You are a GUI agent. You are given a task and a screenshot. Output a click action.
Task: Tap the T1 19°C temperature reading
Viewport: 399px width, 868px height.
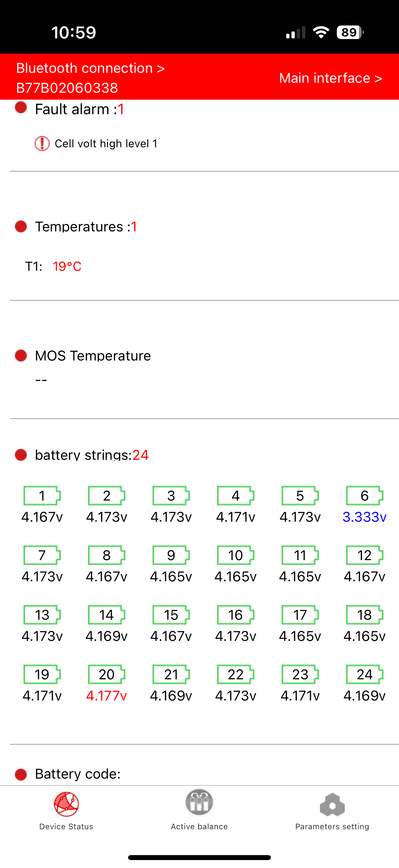67,266
